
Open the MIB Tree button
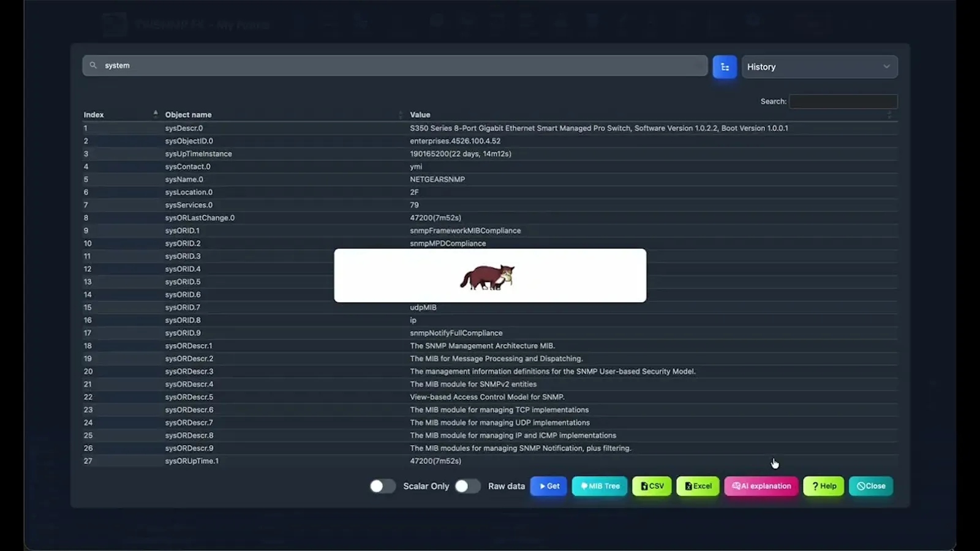600,486
